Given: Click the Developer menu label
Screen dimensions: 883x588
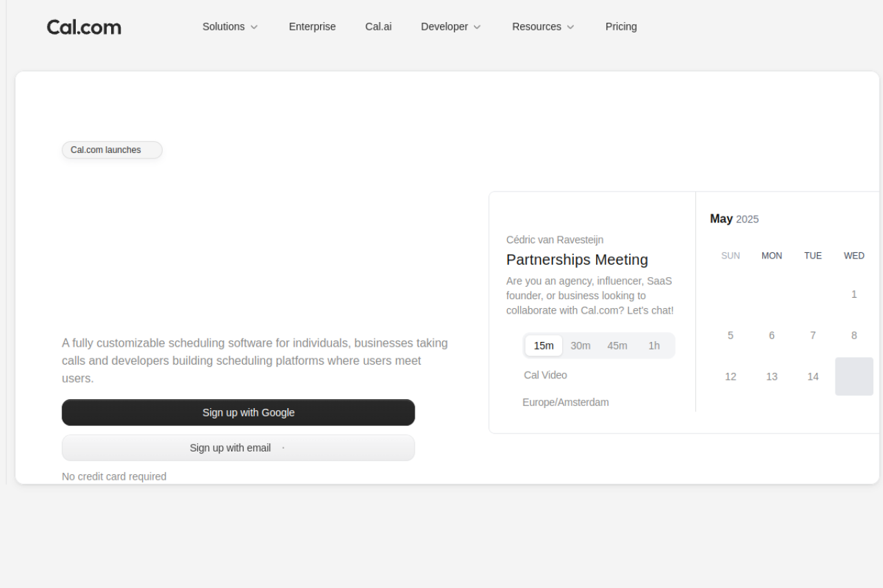Looking at the screenshot, I should pyautogui.click(x=444, y=27).
